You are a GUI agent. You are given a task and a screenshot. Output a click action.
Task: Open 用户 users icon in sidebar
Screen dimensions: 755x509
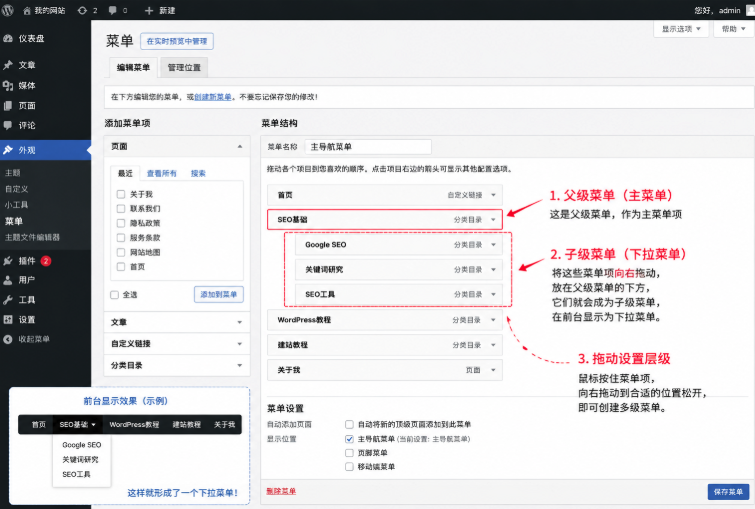[x=8, y=280]
